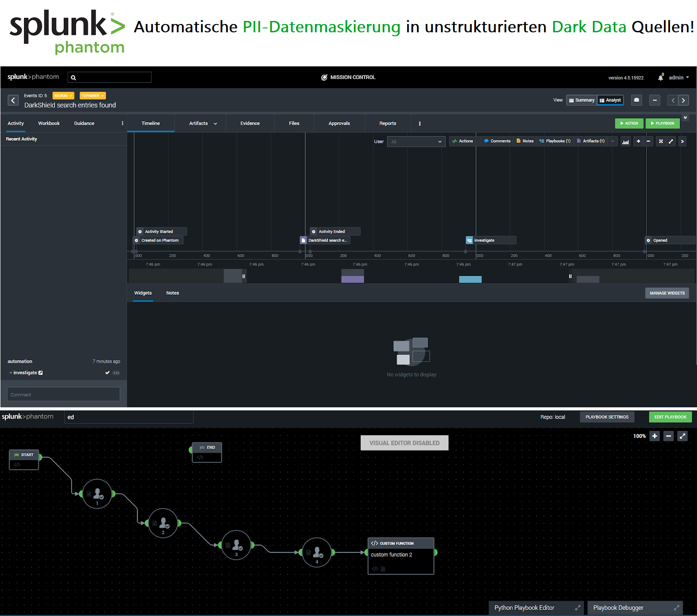Toggle the Artifacts (1) timeline filter

click(x=591, y=141)
